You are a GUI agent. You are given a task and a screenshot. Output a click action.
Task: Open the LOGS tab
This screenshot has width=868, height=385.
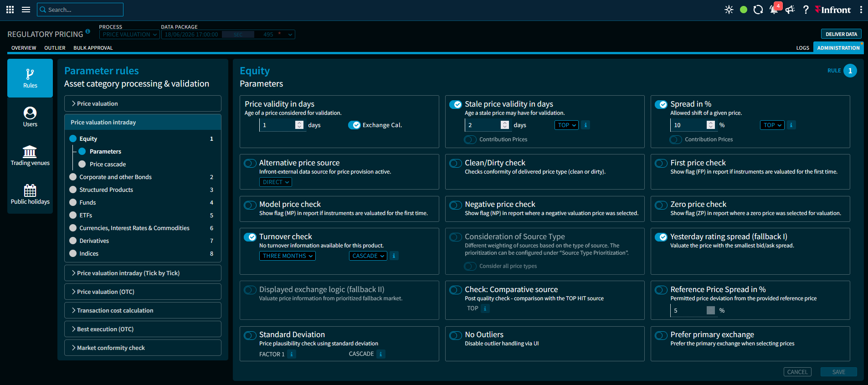point(802,48)
